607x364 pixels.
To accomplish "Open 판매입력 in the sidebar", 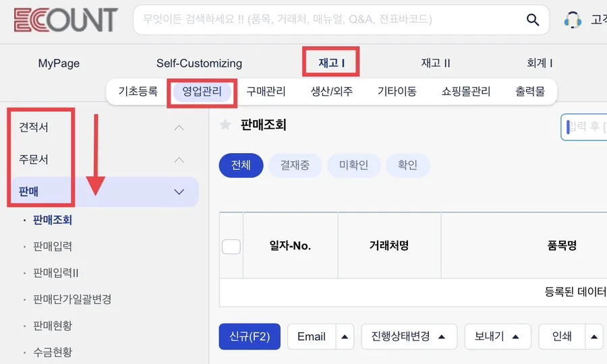I will (x=53, y=247).
